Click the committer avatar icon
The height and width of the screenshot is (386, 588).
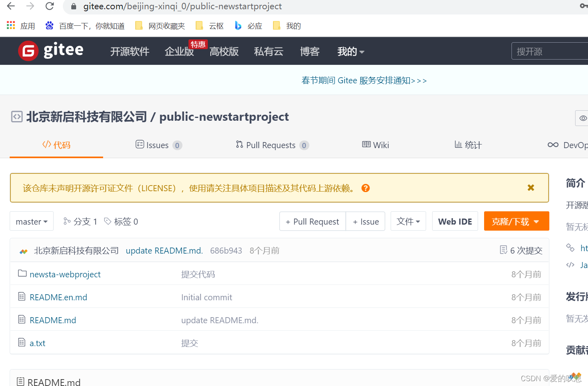(24, 251)
